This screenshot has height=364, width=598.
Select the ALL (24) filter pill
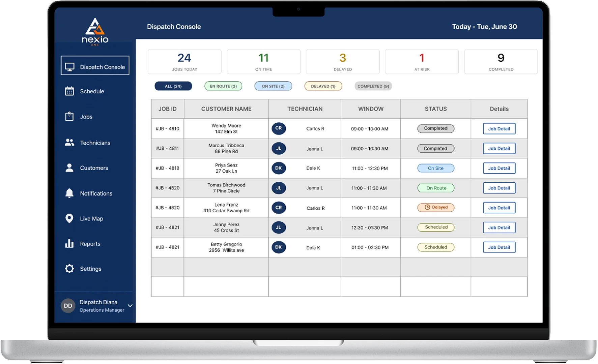tap(173, 86)
